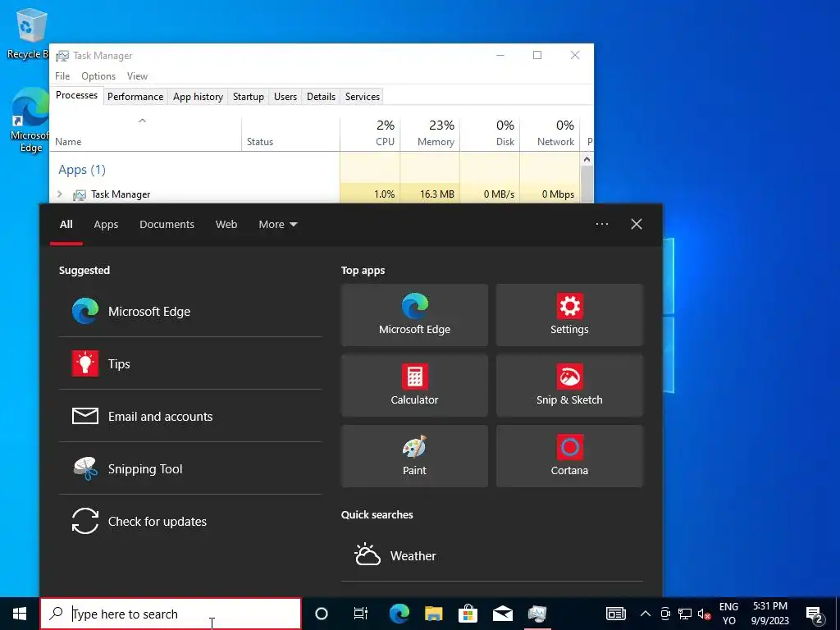The image size is (840, 630).
Task: Open Microsoft Store from the taskbar
Action: point(468,614)
